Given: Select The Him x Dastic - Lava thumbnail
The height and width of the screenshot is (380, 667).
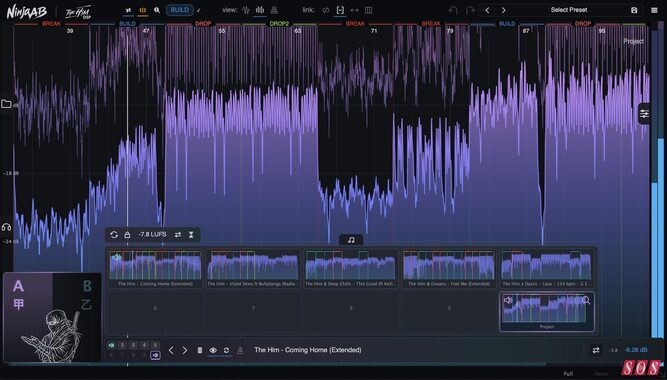Looking at the screenshot, I should tap(547, 269).
